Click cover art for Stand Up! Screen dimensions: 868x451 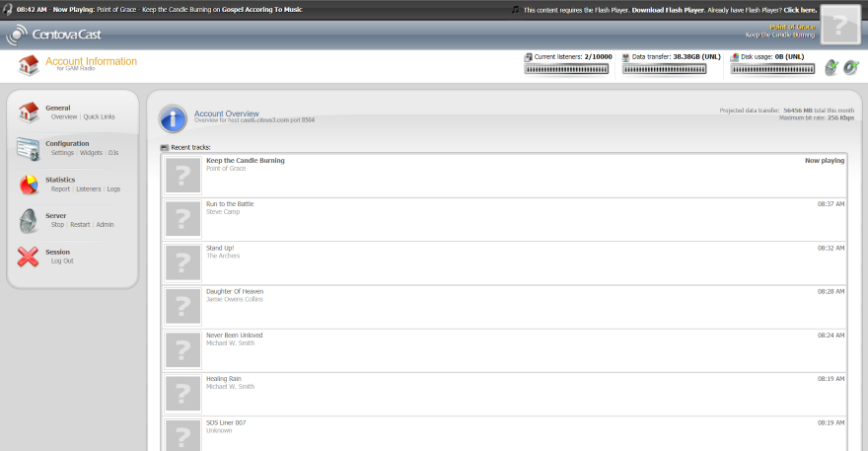(182, 263)
